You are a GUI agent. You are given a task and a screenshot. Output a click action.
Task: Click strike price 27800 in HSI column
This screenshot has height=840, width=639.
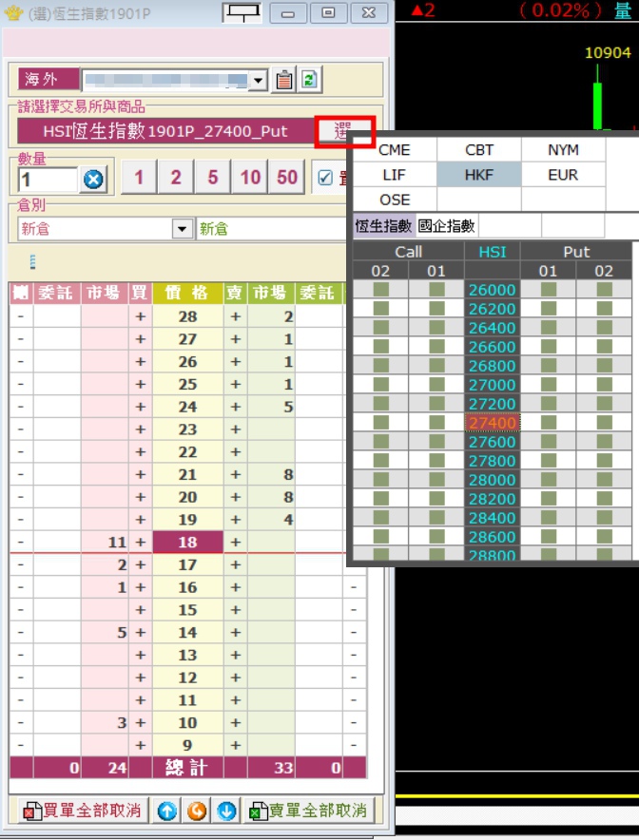coord(493,461)
